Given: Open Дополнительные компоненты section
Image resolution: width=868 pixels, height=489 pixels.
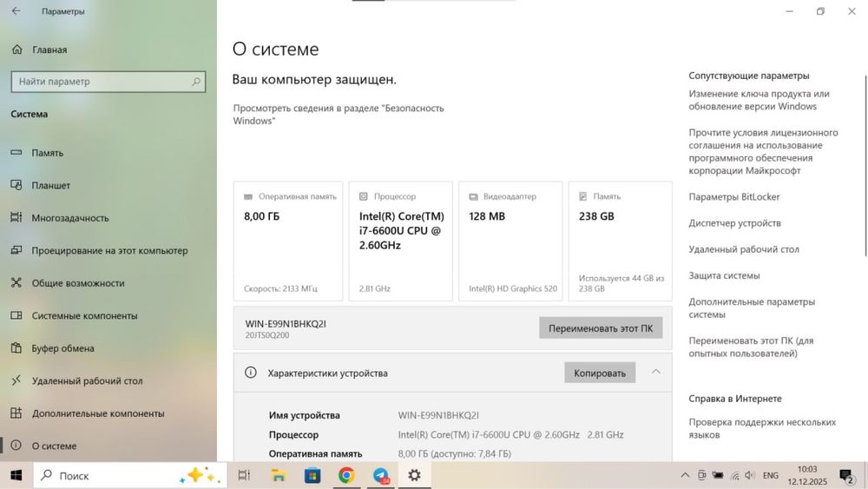Looking at the screenshot, I should [x=108, y=413].
